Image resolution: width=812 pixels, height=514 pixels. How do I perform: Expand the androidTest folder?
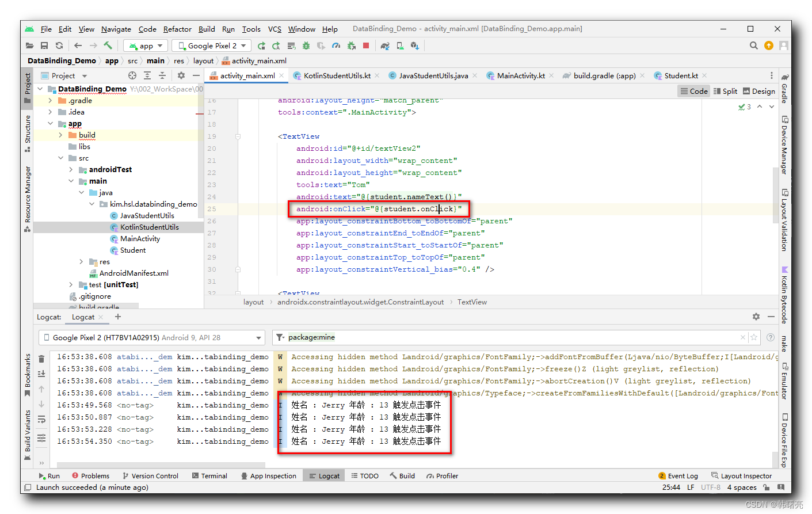[71, 169]
